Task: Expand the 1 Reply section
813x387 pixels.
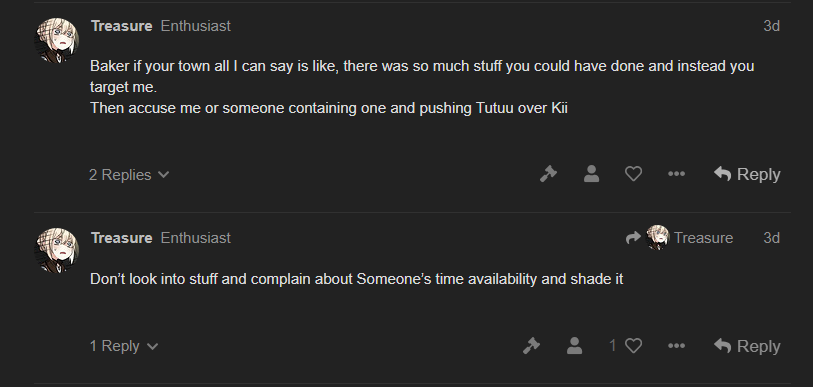Action: click(124, 346)
